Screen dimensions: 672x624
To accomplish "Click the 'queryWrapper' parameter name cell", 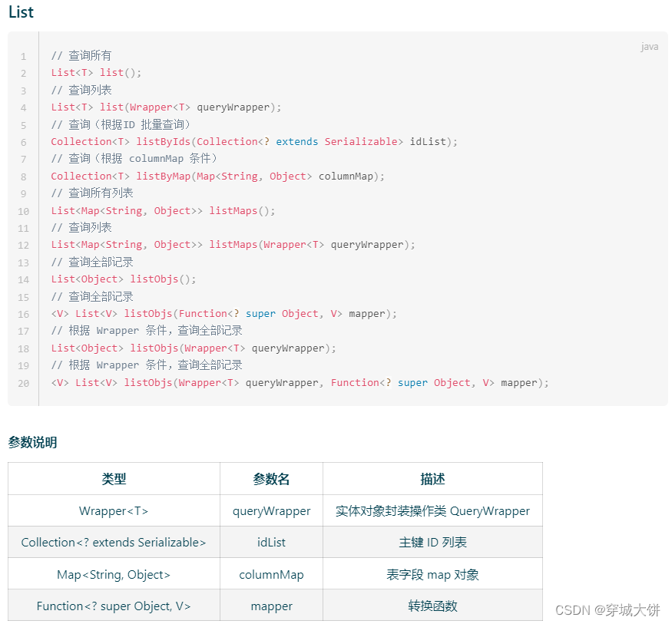I will (x=271, y=511).
